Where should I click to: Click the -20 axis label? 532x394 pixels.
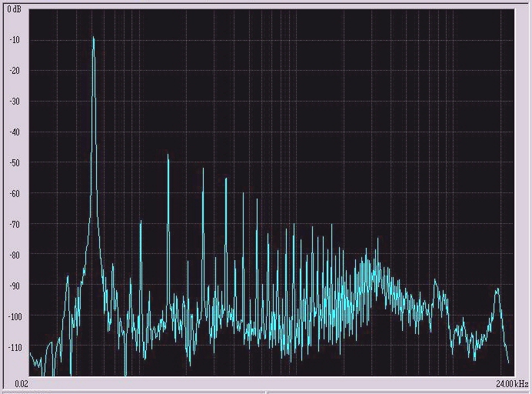15,71
